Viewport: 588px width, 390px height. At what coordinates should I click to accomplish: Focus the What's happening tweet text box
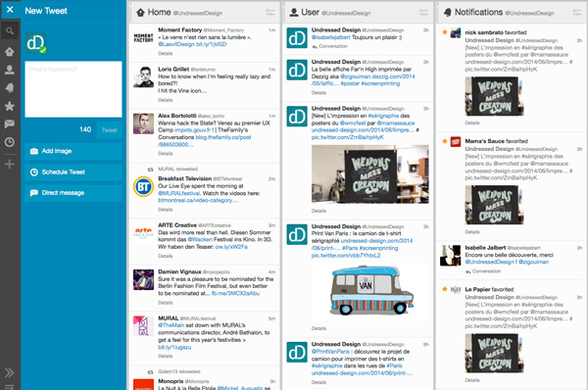coord(73,89)
